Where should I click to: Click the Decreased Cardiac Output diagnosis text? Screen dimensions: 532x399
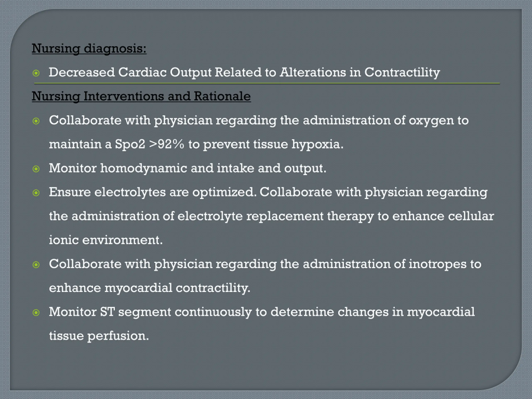click(x=244, y=73)
